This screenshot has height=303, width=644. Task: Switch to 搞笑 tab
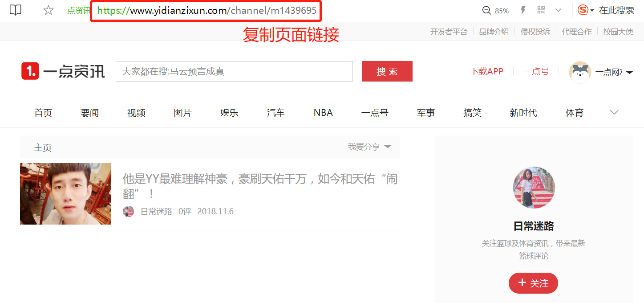[x=472, y=113]
